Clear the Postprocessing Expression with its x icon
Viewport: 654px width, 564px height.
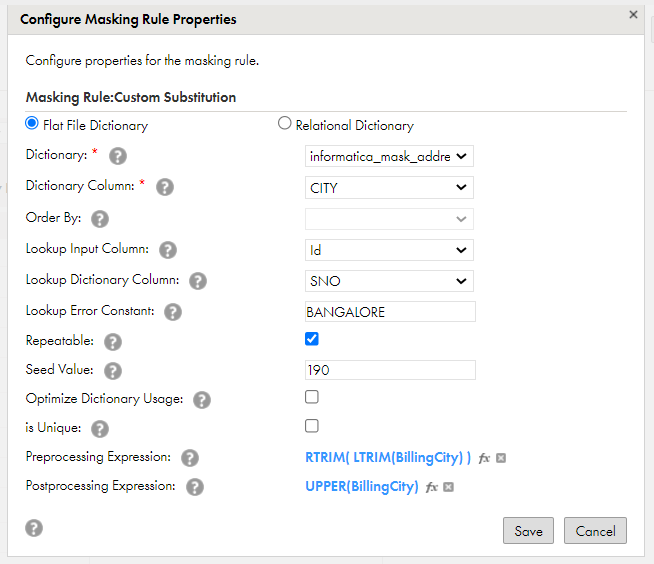click(448, 487)
